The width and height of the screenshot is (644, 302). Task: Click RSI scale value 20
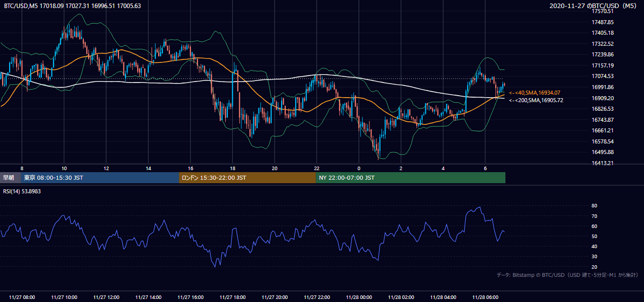tap(595, 267)
